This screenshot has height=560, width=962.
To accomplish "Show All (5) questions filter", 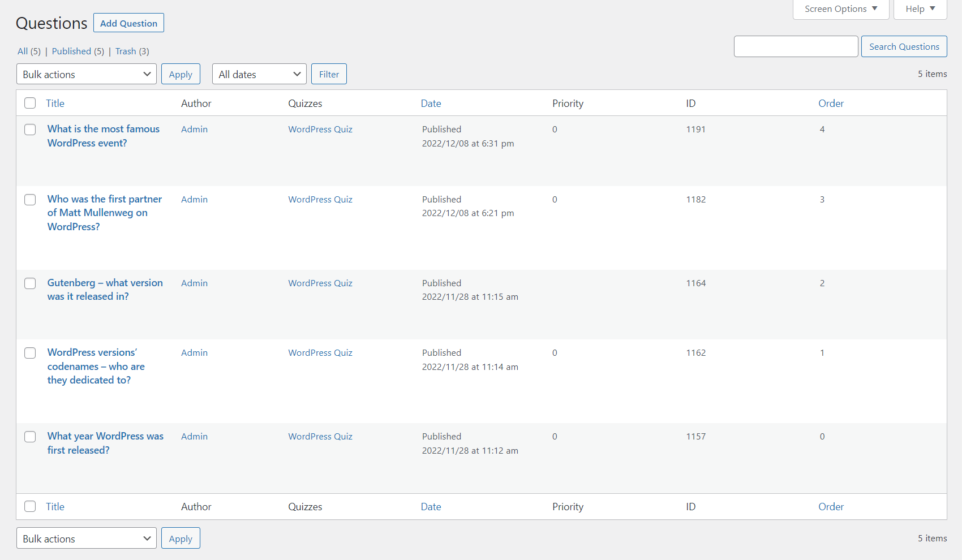I will [x=29, y=51].
